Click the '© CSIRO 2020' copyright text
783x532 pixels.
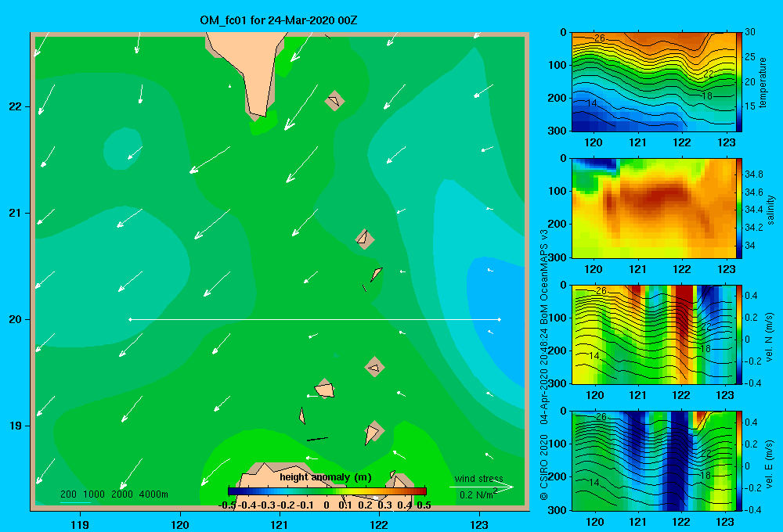(544, 467)
